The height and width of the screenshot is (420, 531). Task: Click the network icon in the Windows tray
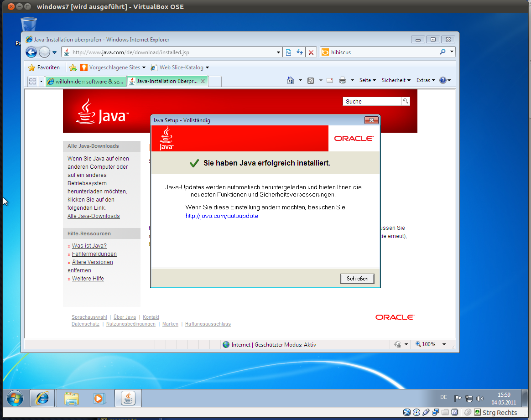click(469, 399)
